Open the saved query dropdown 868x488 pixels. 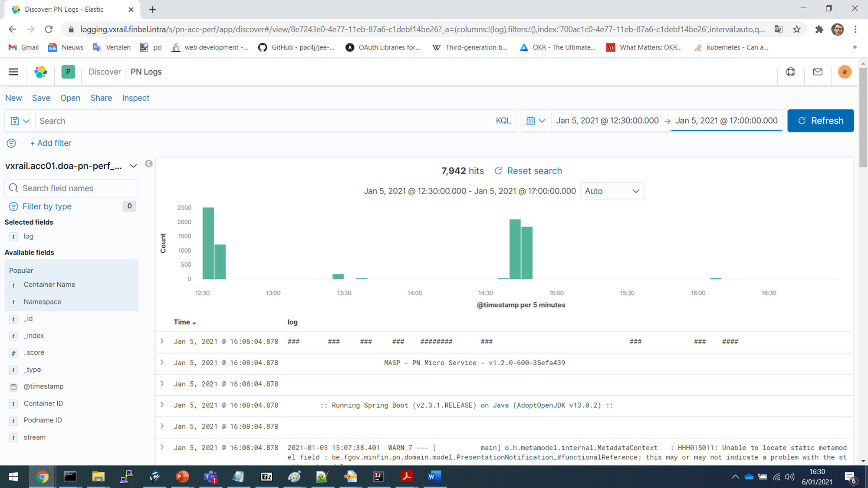pos(20,121)
